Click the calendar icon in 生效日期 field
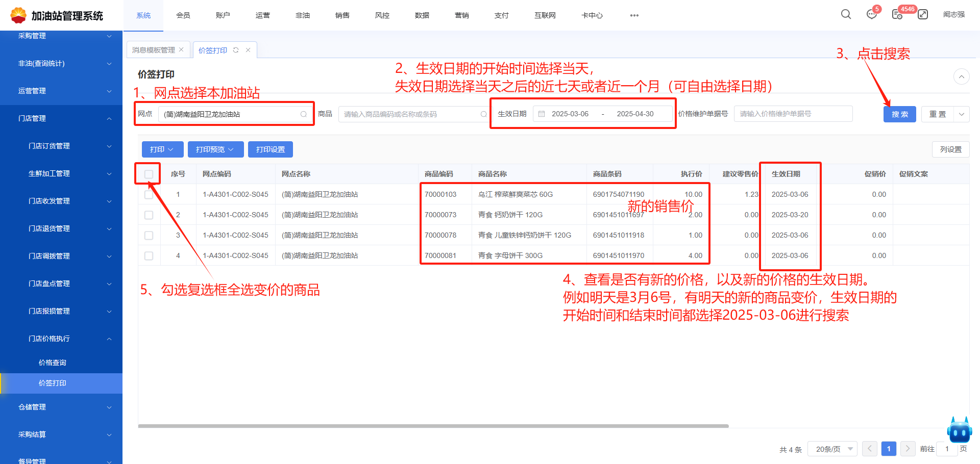This screenshot has height=464, width=980. click(x=542, y=114)
